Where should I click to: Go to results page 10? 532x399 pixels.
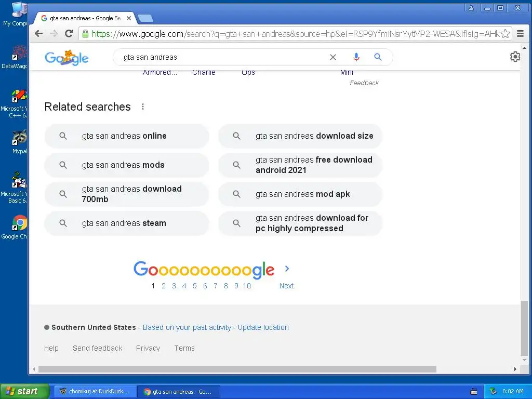(247, 286)
